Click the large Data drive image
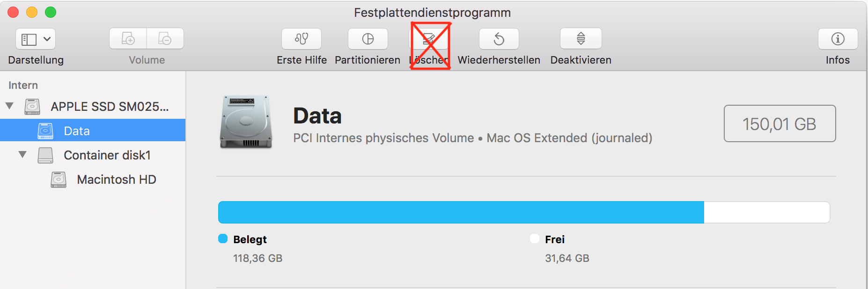This screenshot has width=868, height=289. tap(246, 122)
